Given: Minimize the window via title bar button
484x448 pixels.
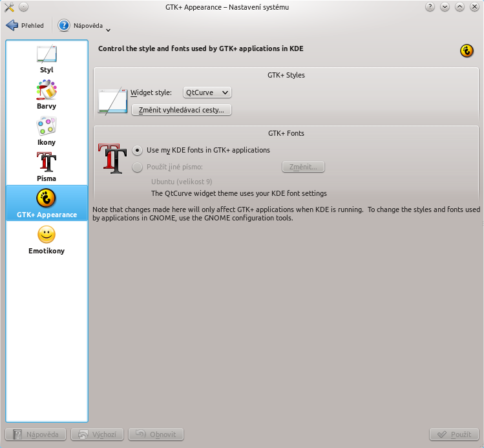Looking at the screenshot, I should click(x=445, y=7).
